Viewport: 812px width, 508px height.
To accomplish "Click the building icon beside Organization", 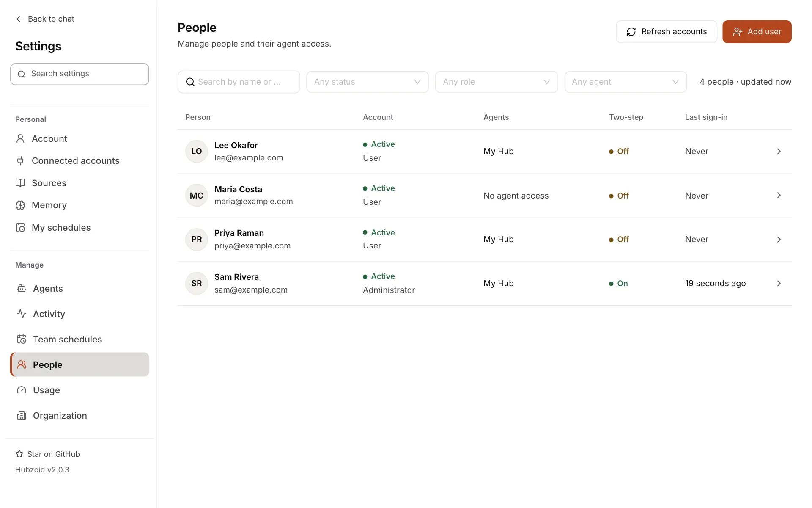I will pyautogui.click(x=22, y=415).
